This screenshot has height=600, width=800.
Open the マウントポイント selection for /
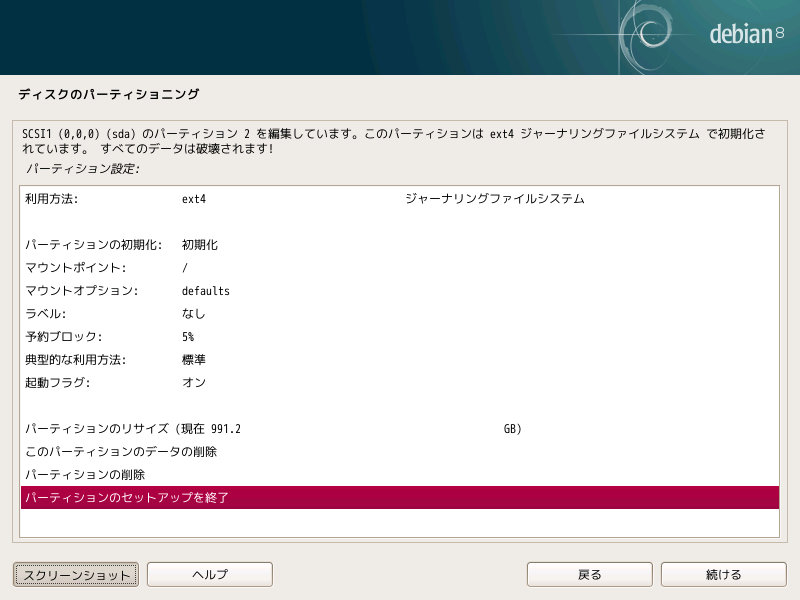tap(200, 267)
